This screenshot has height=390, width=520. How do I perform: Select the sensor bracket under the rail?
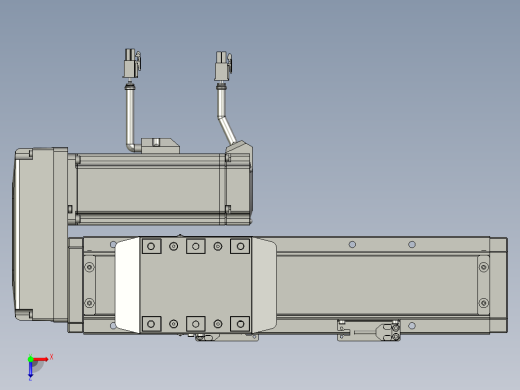[x=369, y=330]
